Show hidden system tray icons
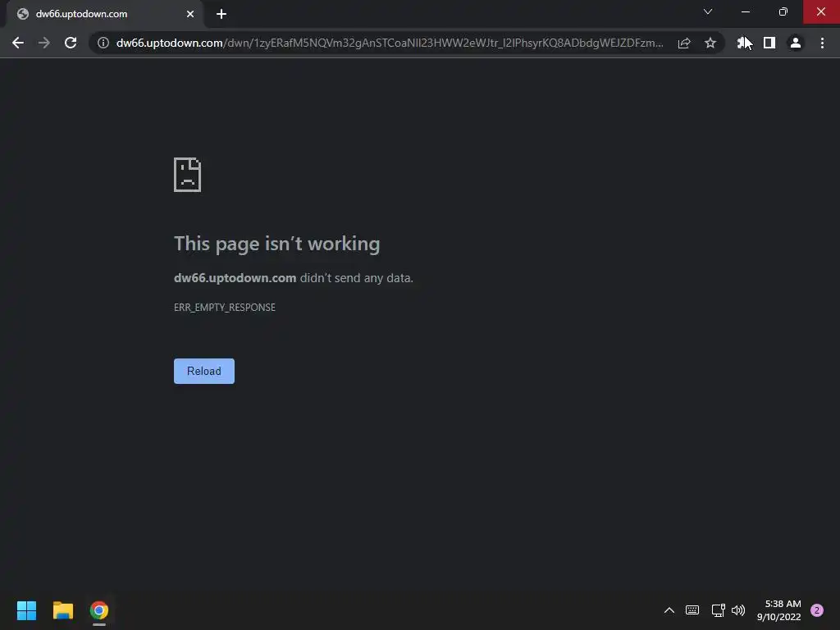 pos(669,610)
